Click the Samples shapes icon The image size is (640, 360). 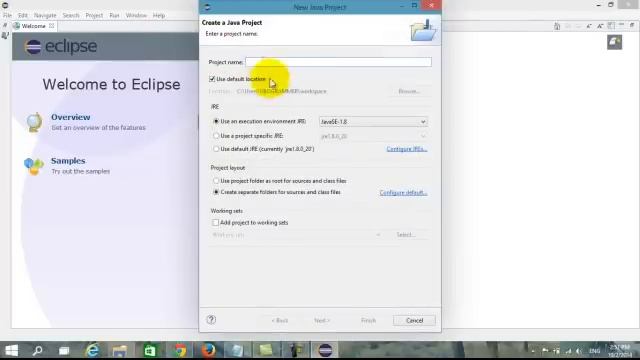[x=34, y=166]
